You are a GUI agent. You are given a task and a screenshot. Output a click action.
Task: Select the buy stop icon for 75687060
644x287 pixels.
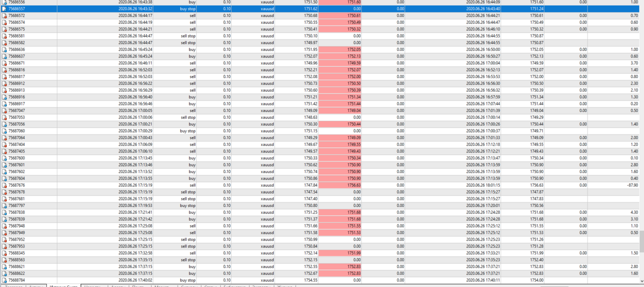click(4, 131)
